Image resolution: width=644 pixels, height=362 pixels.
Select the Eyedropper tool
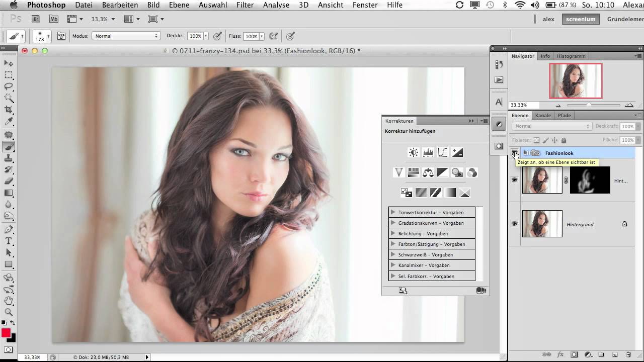click(9, 122)
